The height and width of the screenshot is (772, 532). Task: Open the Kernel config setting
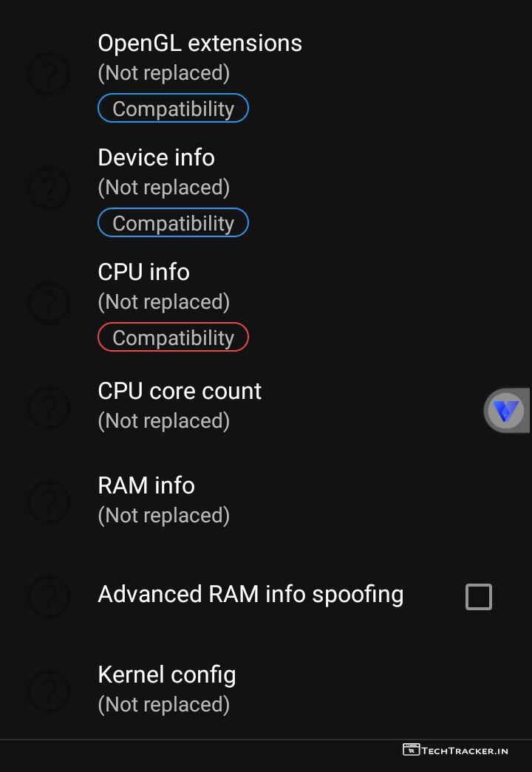pyautogui.click(x=167, y=675)
